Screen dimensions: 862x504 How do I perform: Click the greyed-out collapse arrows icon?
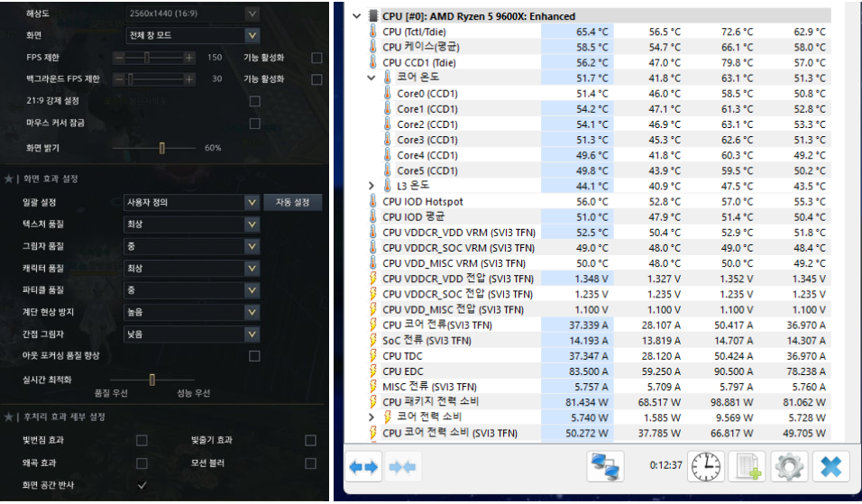coord(403,467)
